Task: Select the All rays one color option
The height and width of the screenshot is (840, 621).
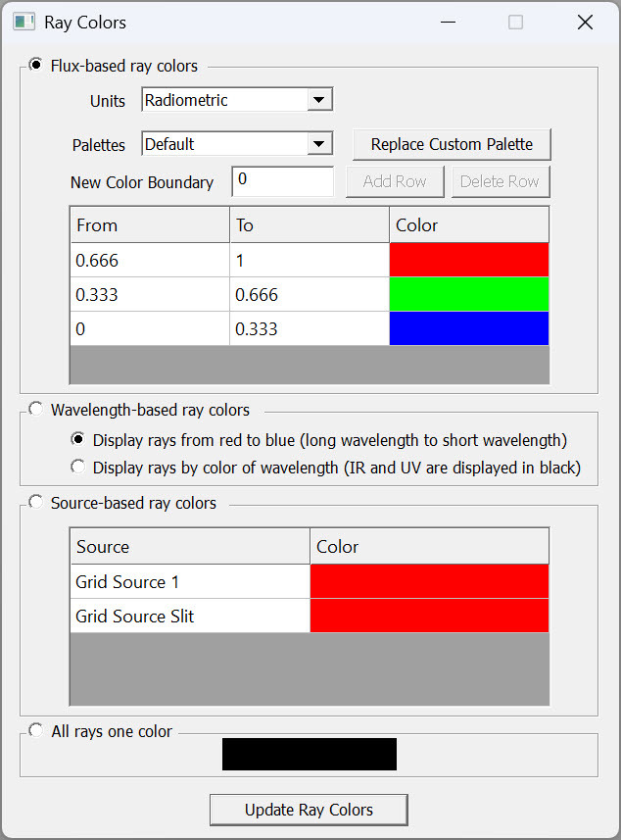Action: point(36,730)
